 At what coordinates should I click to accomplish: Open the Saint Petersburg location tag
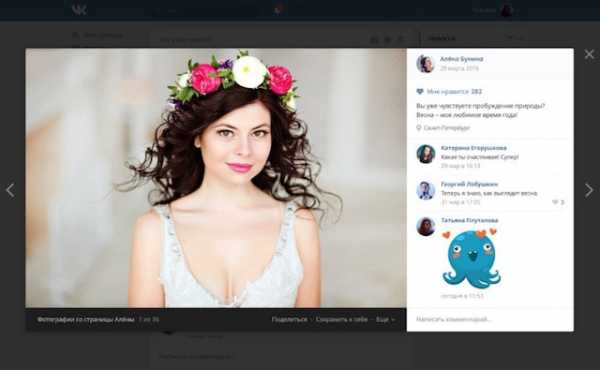click(447, 128)
